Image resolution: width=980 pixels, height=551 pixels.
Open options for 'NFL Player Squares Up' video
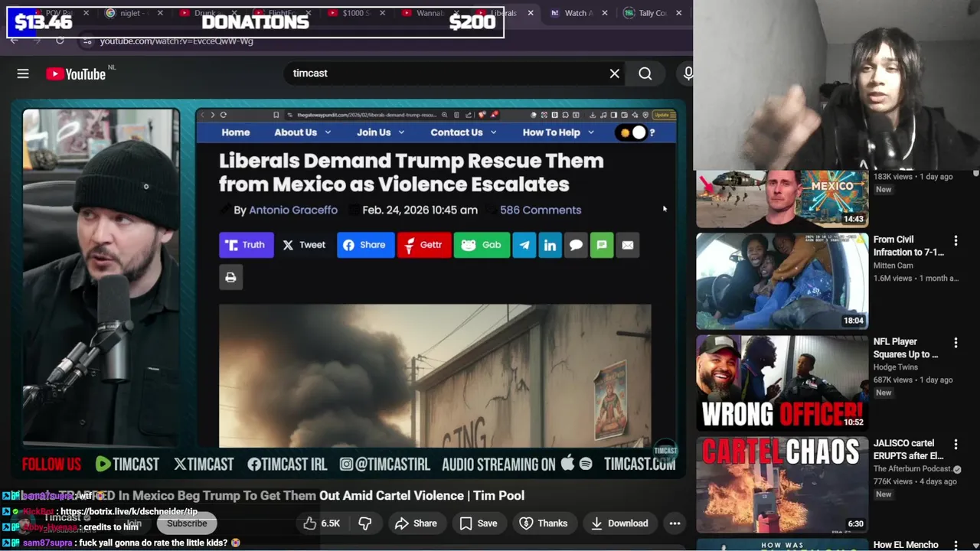coord(955,343)
